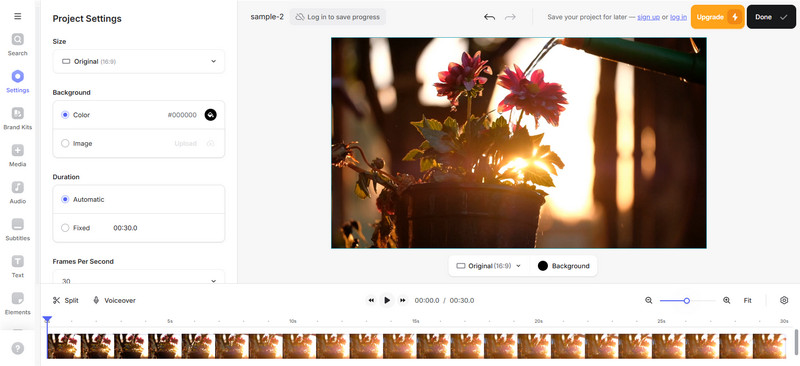This screenshot has width=800, height=366.
Task: Click the sample-2 project name
Action: (x=267, y=17)
